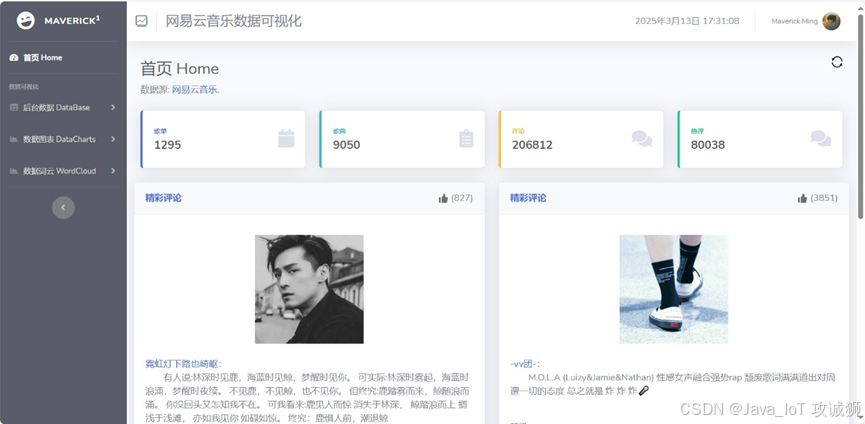Open the black socks sneakers photo
The image size is (865, 424).
pyautogui.click(x=674, y=289)
